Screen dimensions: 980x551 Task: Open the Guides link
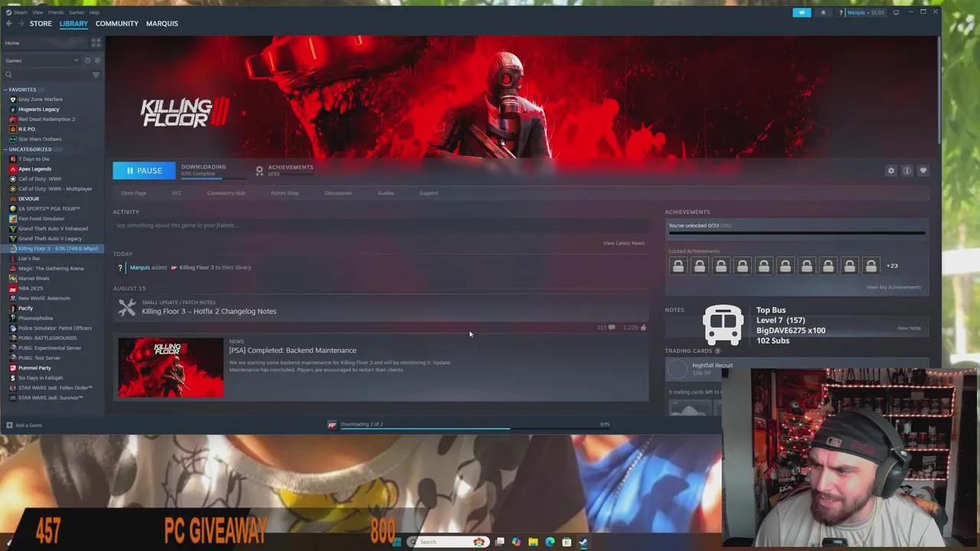click(x=386, y=193)
